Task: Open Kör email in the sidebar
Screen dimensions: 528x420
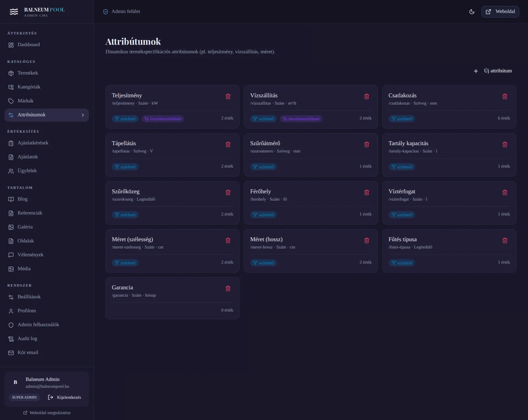Action: pyautogui.click(x=47, y=353)
